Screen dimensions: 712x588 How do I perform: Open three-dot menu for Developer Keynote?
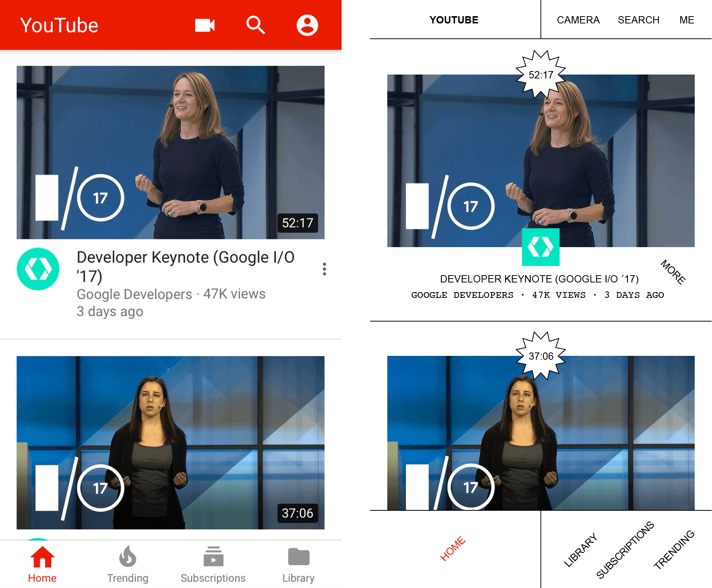(325, 269)
